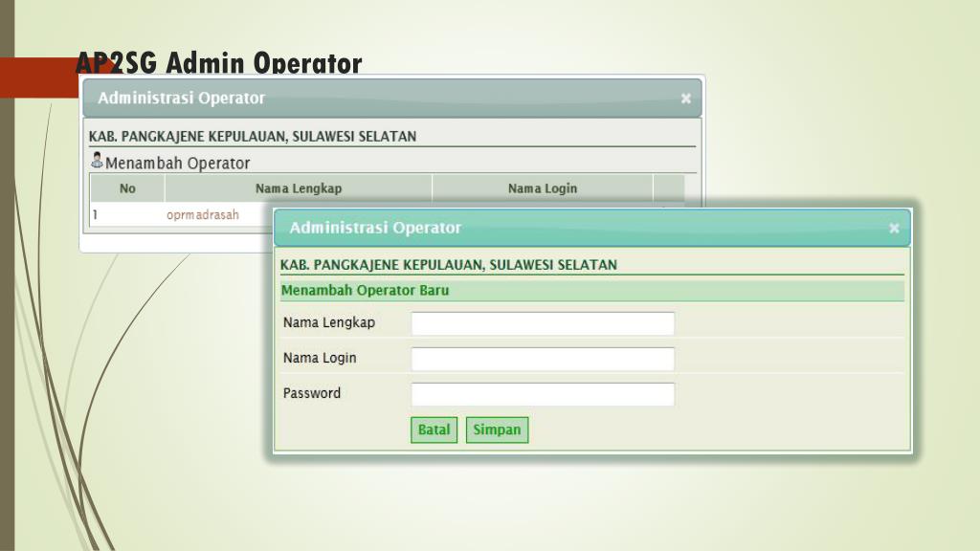The width and height of the screenshot is (980, 551).
Task: Select row number 1 cell
Action: pyautogui.click(x=127, y=215)
